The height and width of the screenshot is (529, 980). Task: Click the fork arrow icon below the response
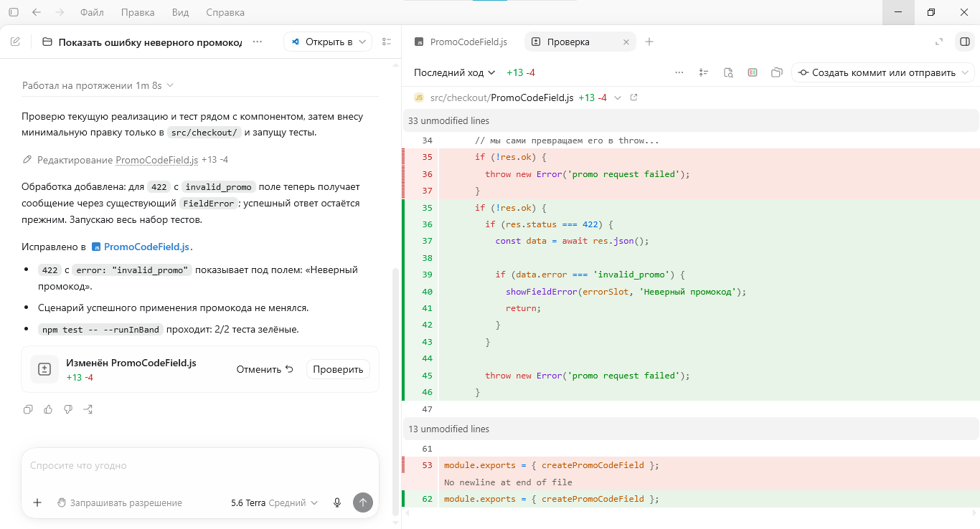pos(88,409)
